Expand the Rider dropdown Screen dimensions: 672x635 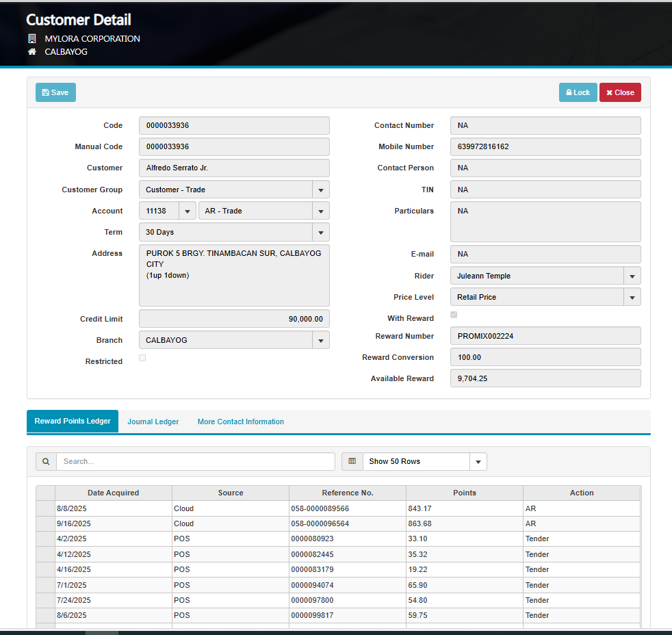pyautogui.click(x=632, y=276)
